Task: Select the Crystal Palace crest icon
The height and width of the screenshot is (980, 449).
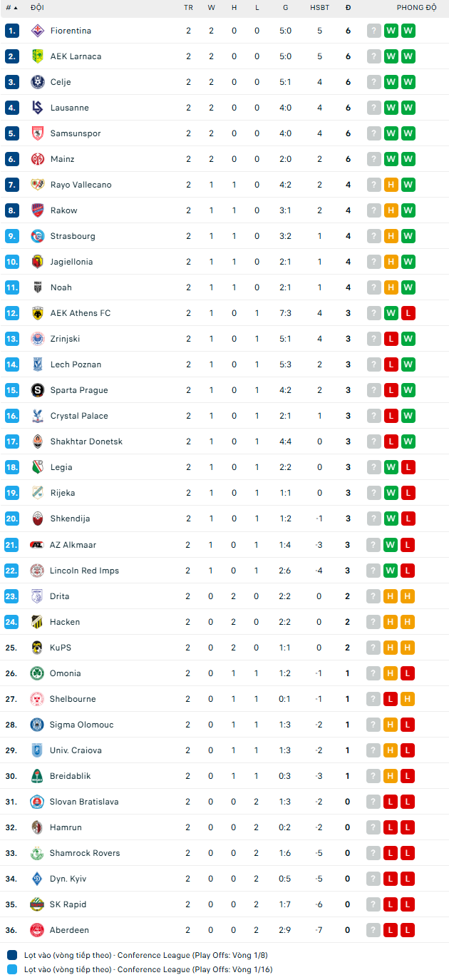Action: click(x=37, y=415)
